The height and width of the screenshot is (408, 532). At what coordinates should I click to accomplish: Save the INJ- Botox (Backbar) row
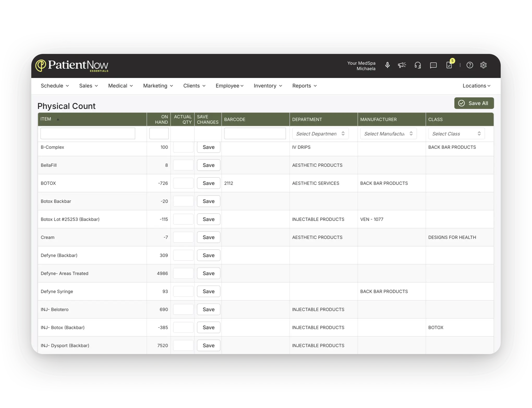(209, 327)
